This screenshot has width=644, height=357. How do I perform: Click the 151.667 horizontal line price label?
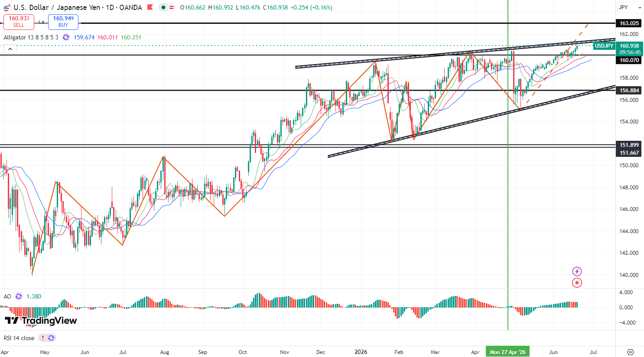click(629, 153)
